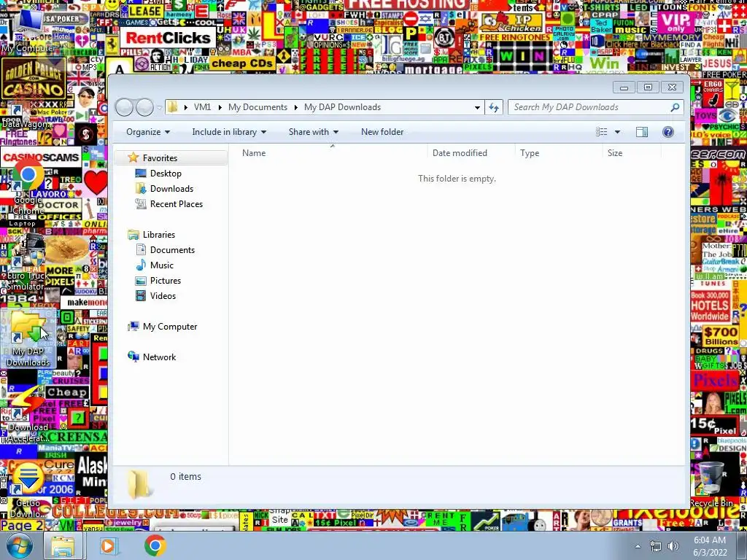747x560 pixels.
Task: Select the Recycle Bin desktop icon
Action: tap(711, 483)
